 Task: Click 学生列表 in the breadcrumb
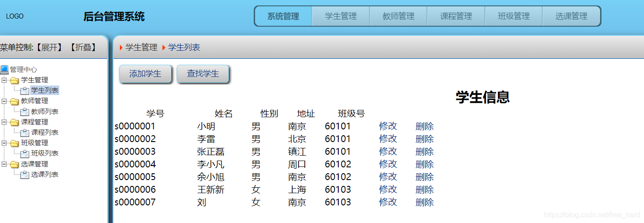(x=184, y=47)
